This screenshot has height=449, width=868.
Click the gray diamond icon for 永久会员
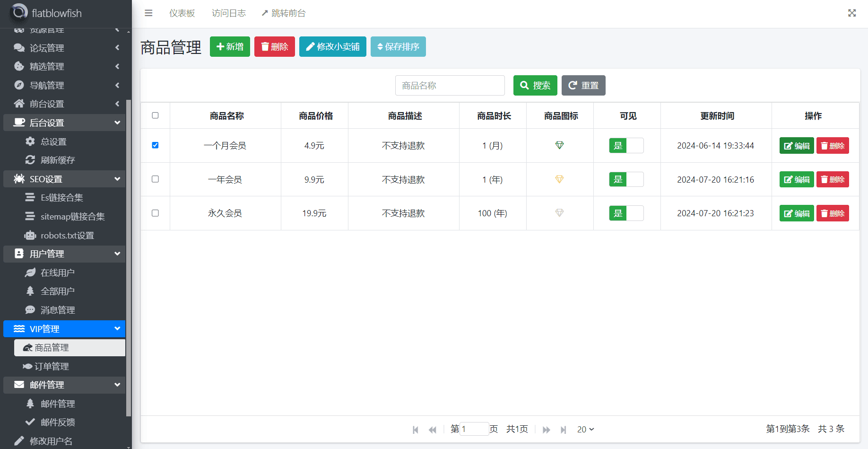[559, 213]
